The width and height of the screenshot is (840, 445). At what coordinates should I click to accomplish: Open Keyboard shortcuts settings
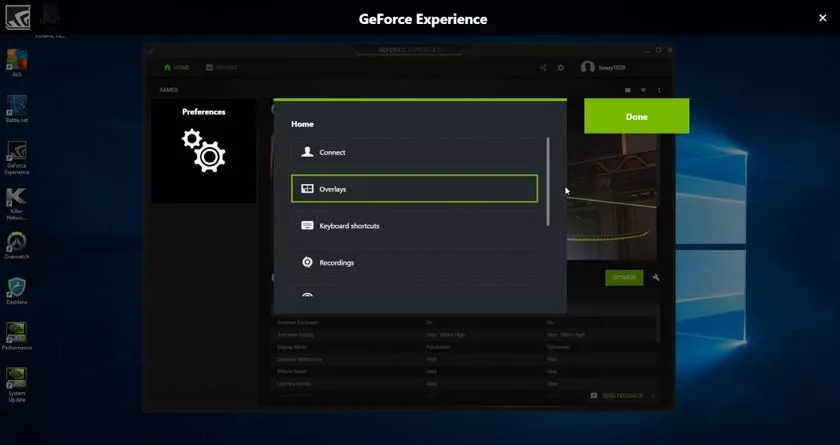click(x=414, y=225)
